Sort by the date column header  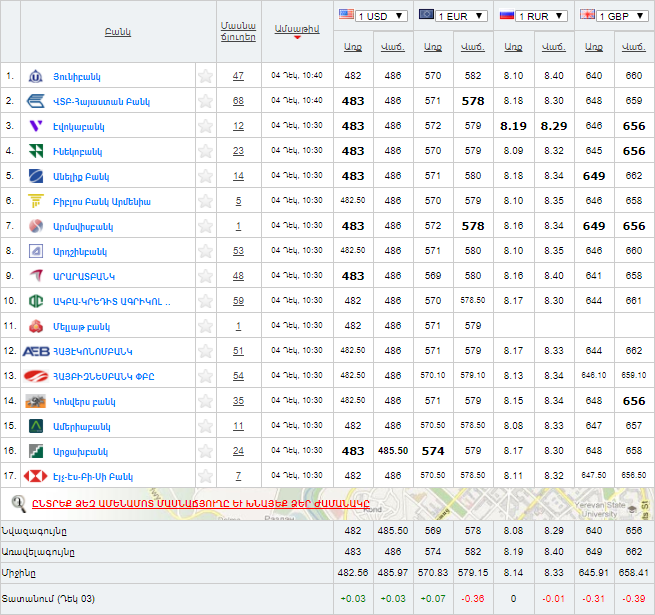297,29
